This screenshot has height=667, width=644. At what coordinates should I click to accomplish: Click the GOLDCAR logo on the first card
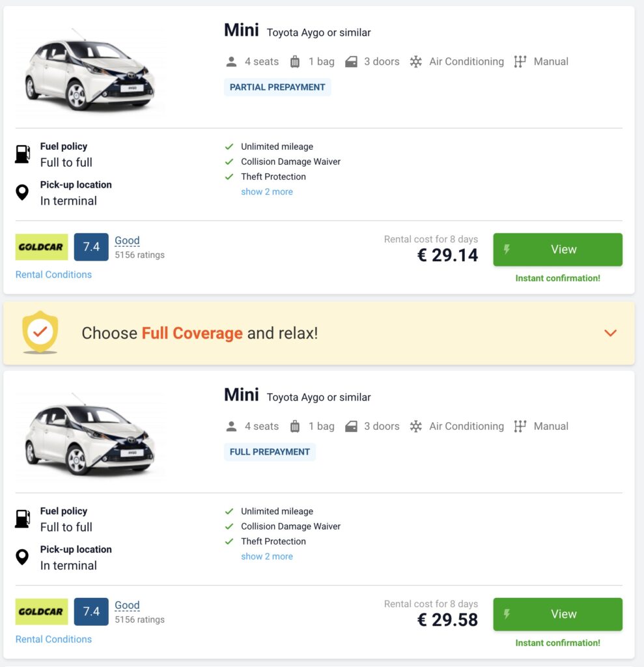click(x=41, y=247)
